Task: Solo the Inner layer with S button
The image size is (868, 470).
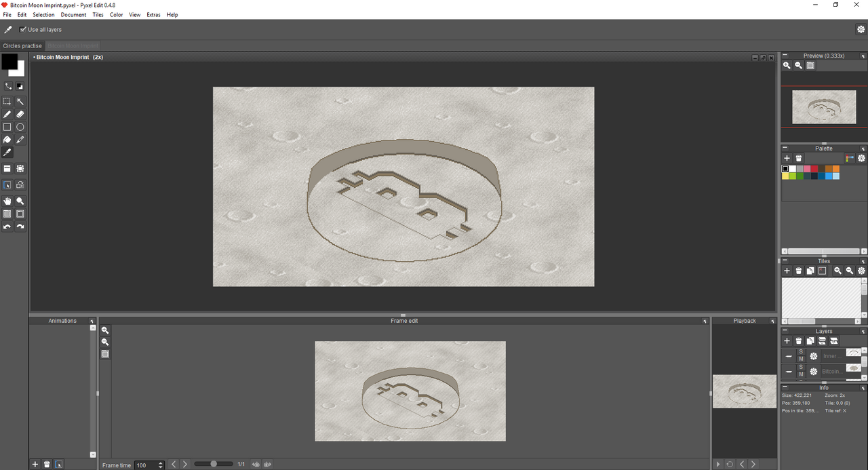Action: [x=801, y=352]
